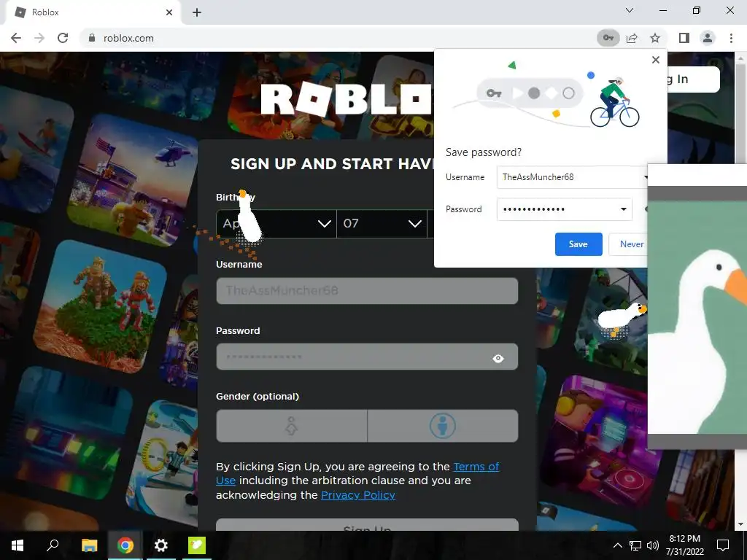Click the goose picture window
Screen dimensions: 747x560
click(697, 307)
